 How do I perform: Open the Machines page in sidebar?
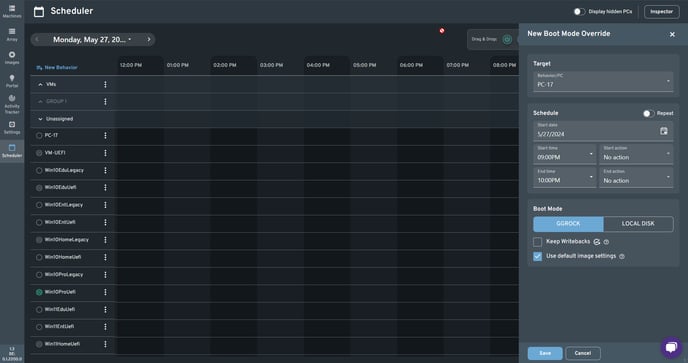[x=12, y=11]
